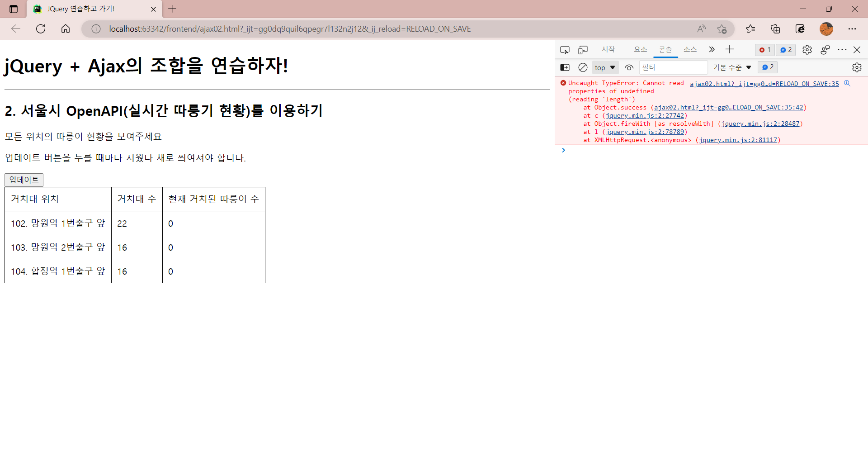Click the blue issues count badge in tab bar

(786, 50)
